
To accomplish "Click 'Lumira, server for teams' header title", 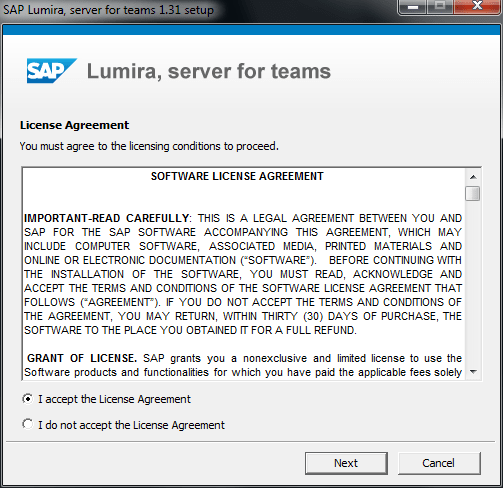I will click(x=209, y=71).
